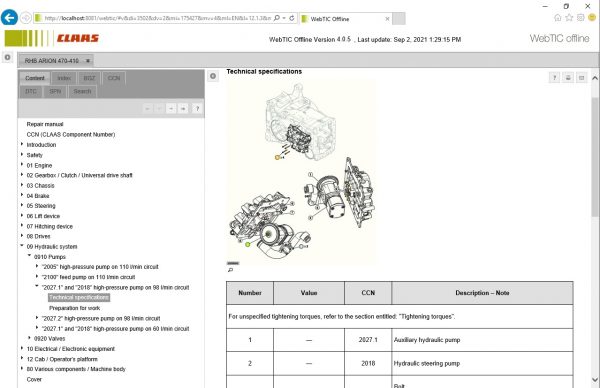
Task: Open Repair manual in the tree
Action: [x=45, y=124]
